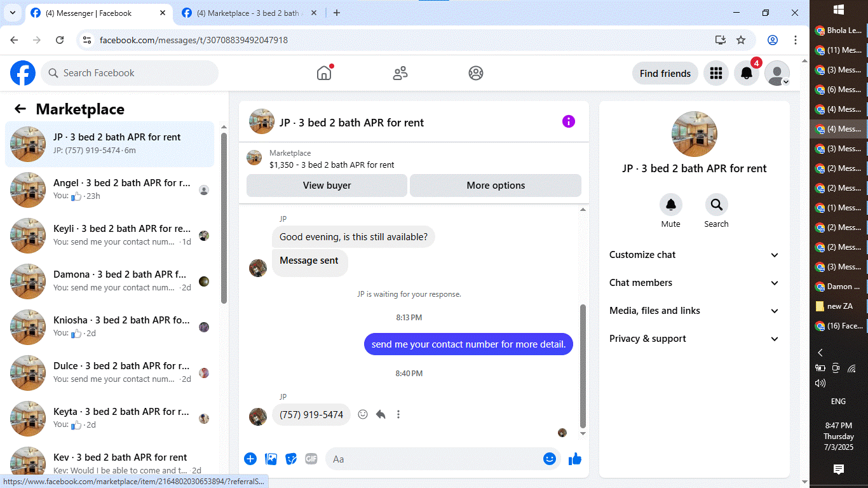Expand Privacy & support section
The image size is (868, 488).
[695, 339]
